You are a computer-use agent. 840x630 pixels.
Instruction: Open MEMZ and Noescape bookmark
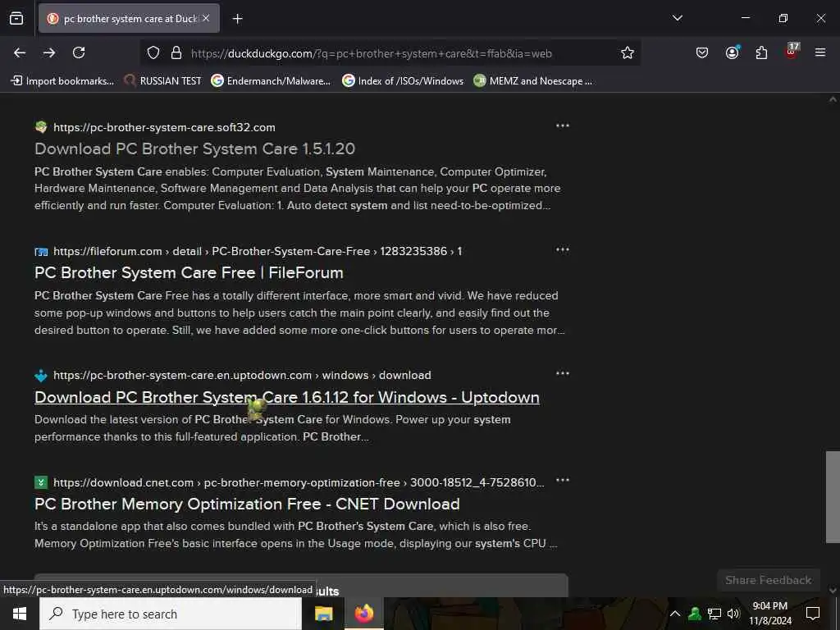click(x=533, y=81)
